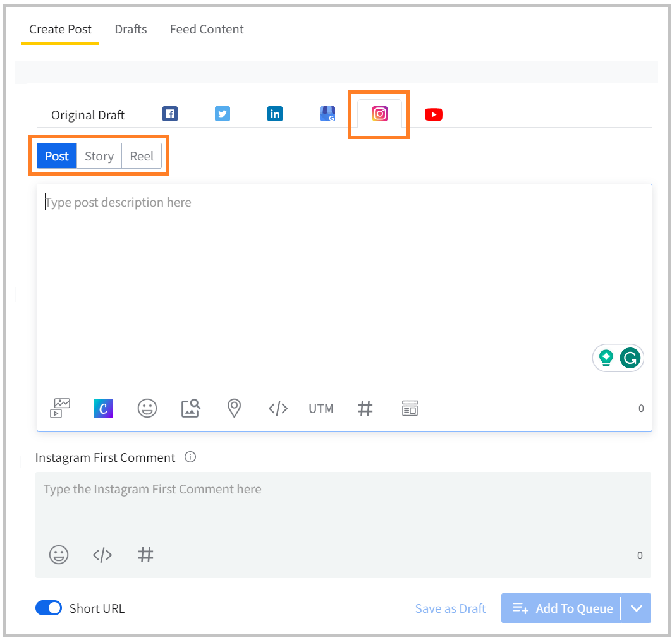Switch to the Twitter network tab
672x640 pixels.
pyautogui.click(x=222, y=114)
